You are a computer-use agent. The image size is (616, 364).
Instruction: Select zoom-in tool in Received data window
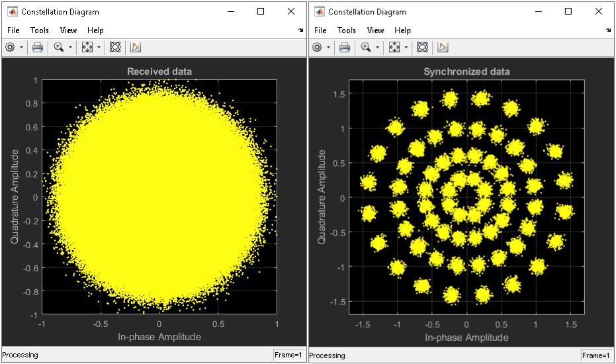tap(59, 47)
